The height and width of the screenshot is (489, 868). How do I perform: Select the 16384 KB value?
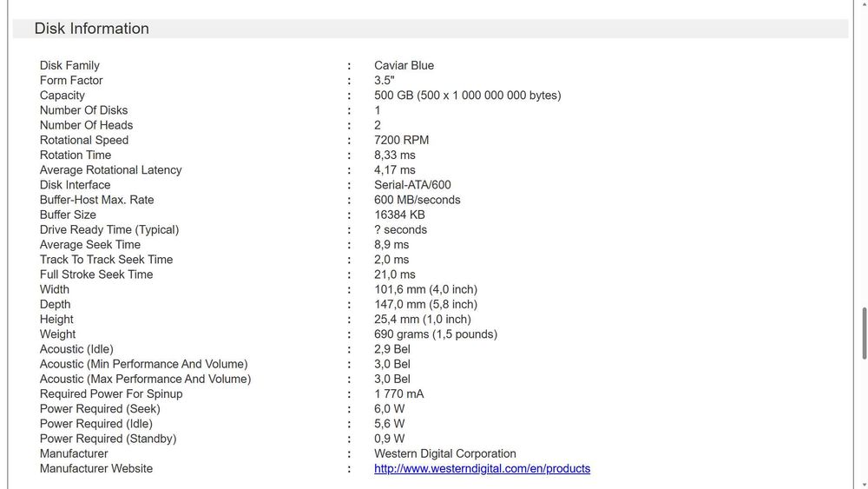pos(399,215)
